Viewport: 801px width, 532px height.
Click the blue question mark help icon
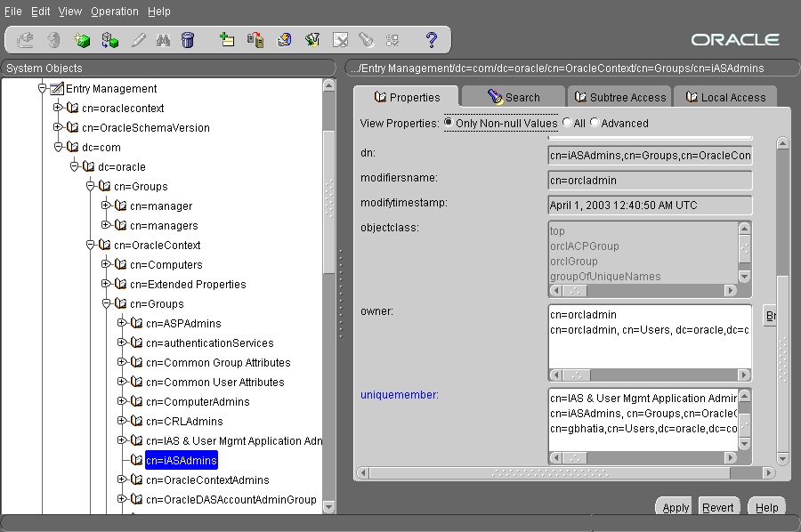[x=432, y=40]
